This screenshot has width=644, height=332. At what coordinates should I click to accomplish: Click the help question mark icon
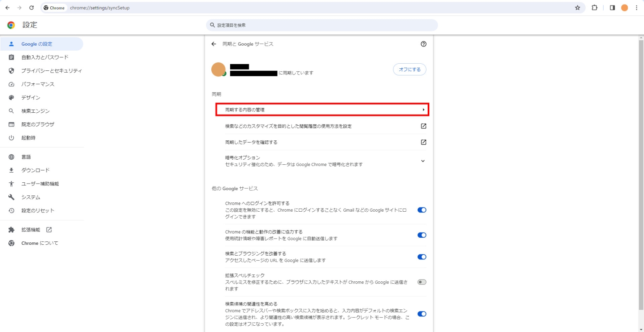pos(423,44)
